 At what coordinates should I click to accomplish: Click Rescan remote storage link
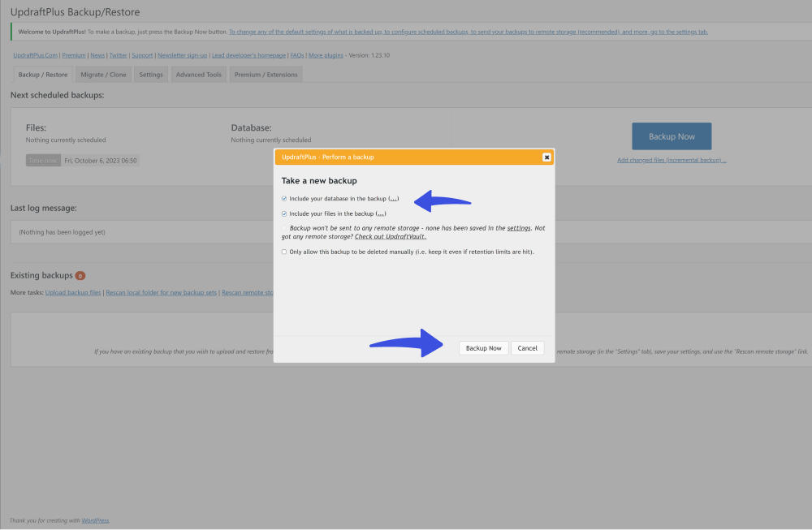(248, 293)
